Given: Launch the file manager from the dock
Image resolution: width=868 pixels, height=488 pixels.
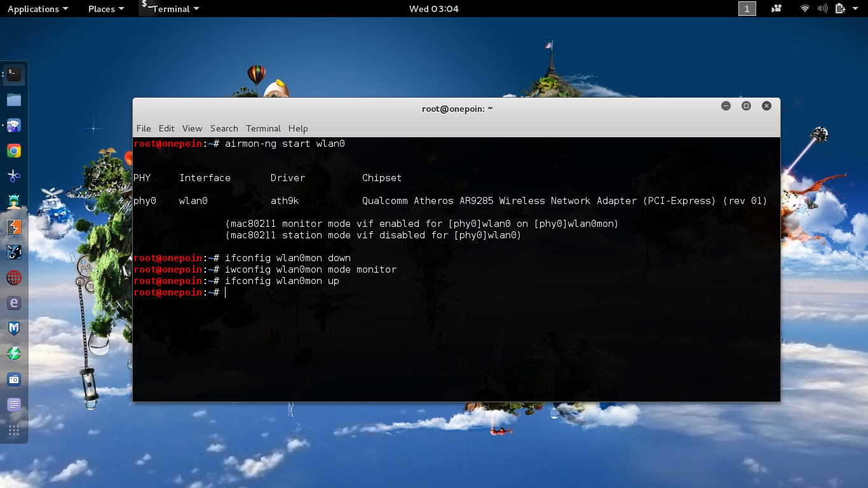Looking at the screenshot, I should click(x=13, y=99).
